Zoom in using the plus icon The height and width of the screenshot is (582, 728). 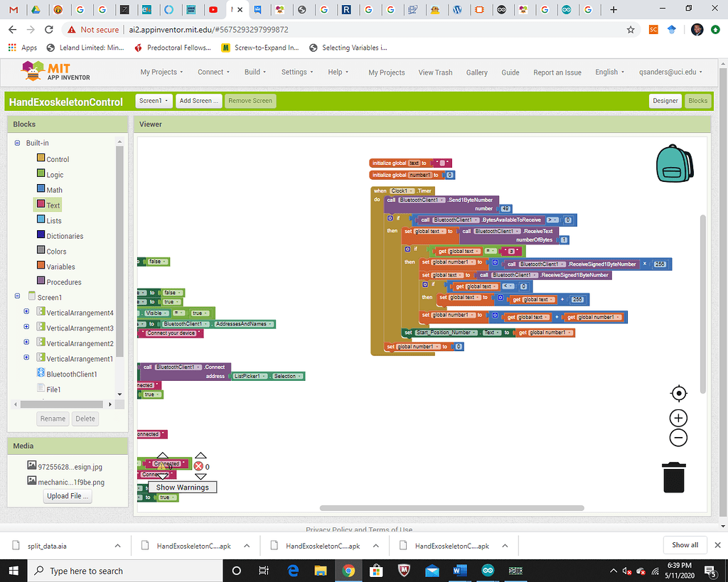click(x=678, y=418)
